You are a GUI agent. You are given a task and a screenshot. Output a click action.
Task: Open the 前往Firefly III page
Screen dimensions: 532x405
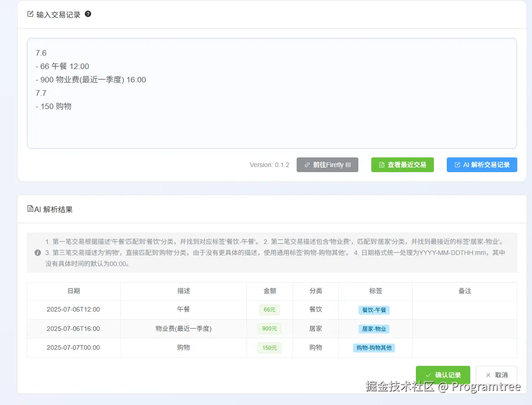coord(327,165)
